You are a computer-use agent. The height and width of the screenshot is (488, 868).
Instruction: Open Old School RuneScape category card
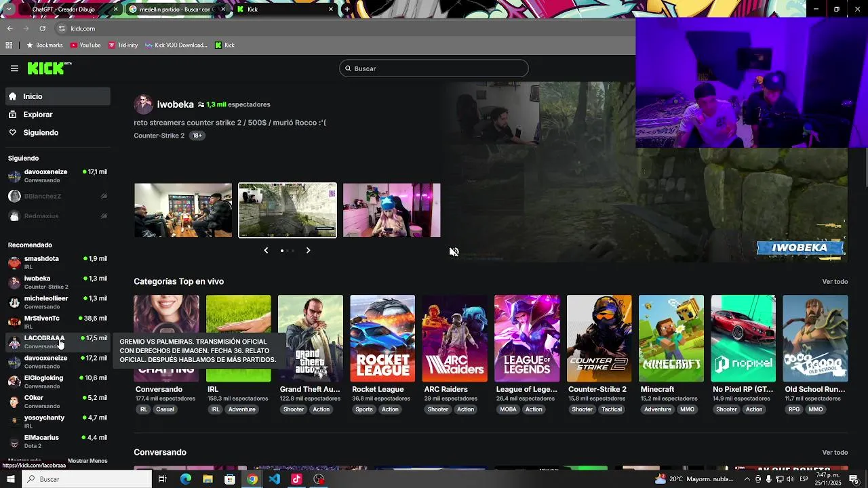[x=815, y=338]
